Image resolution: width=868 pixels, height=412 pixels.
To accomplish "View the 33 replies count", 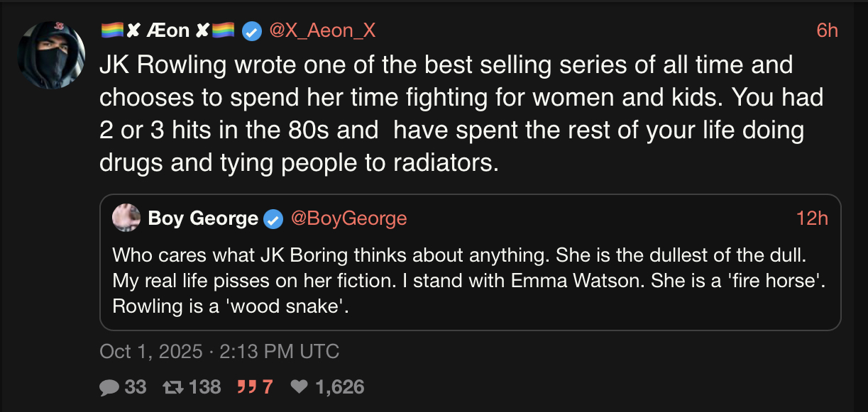I will tap(136, 386).
